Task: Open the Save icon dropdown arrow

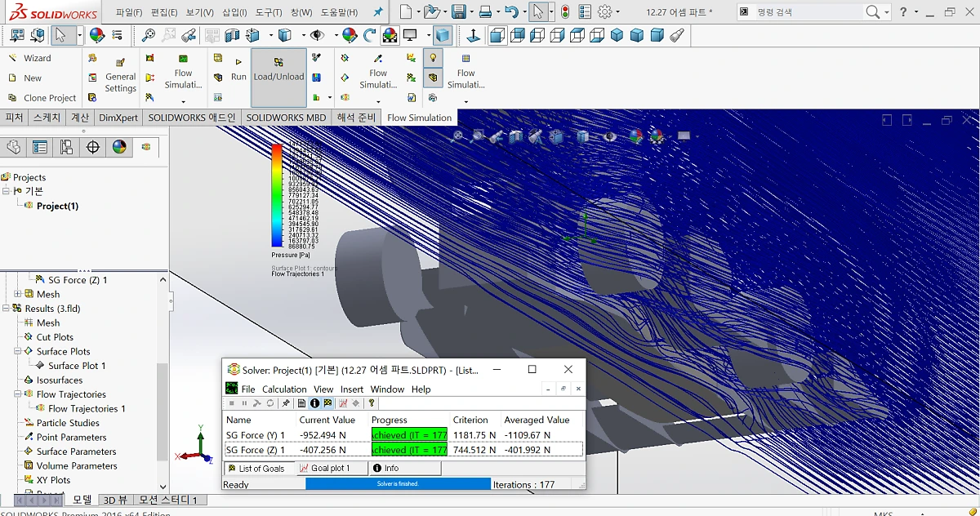Action: (471, 12)
